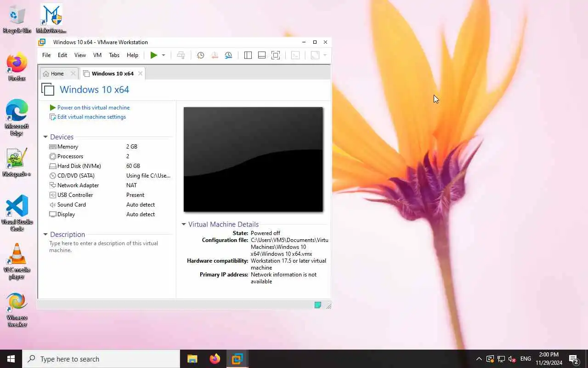Click the 'Powered off' state text
Screen dimensions: 588x368
266,233
